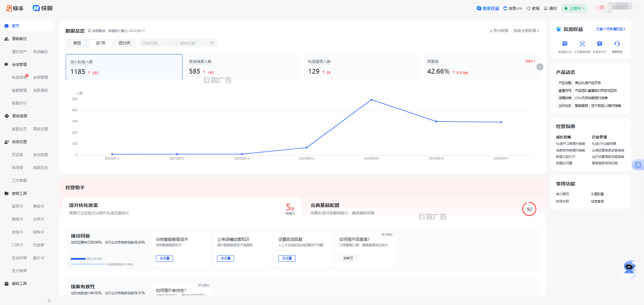Image resolution: width=644 pixels, height=305 pixels.
Task: Go to 首页 in the sidebar
Action: coord(16,26)
